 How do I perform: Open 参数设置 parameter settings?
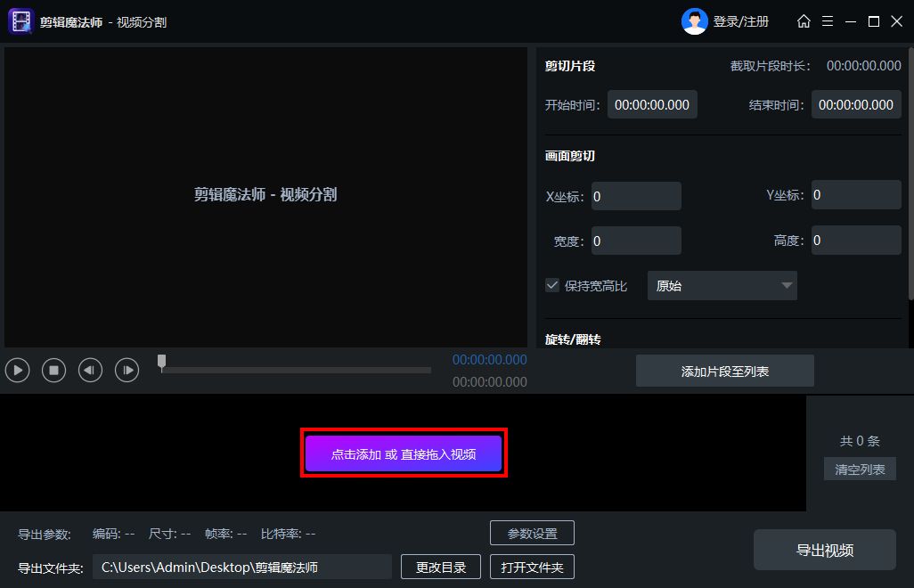click(x=532, y=534)
